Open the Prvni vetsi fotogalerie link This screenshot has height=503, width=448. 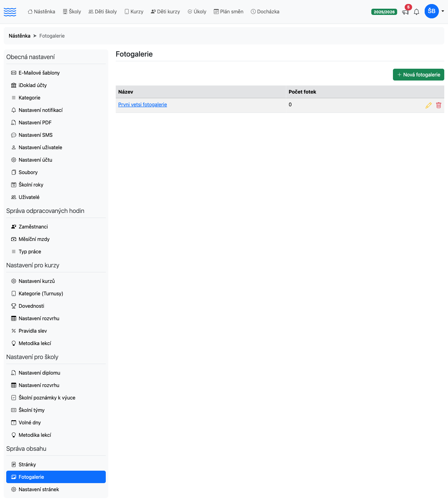[x=142, y=104]
